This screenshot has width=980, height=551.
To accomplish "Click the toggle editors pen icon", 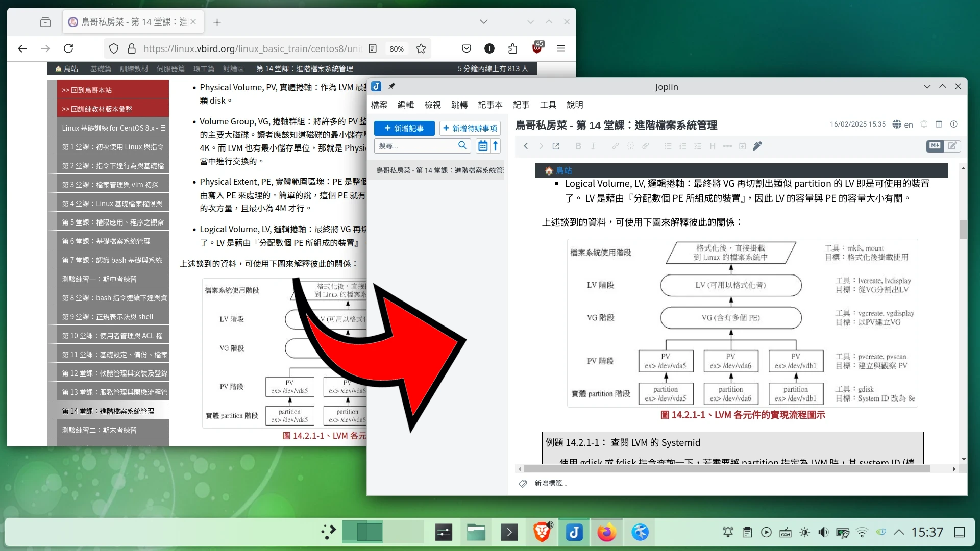I will point(757,146).
